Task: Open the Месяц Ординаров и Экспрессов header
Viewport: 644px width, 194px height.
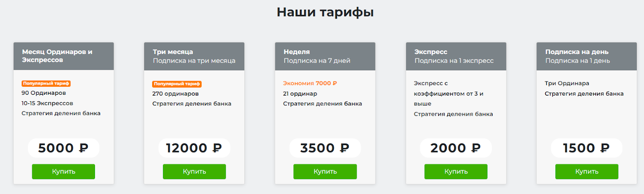Action: tap(57, 56)
